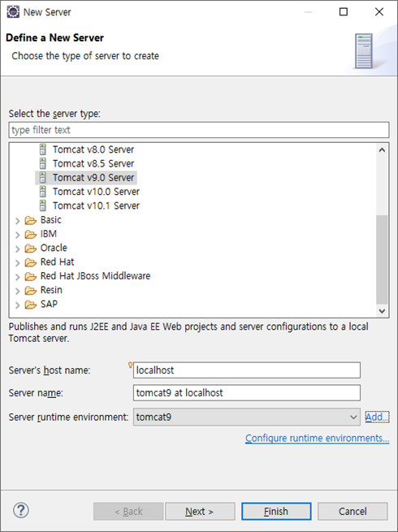
Task: Open the Server runtime environment dropdown
Action: coord(247,417)
